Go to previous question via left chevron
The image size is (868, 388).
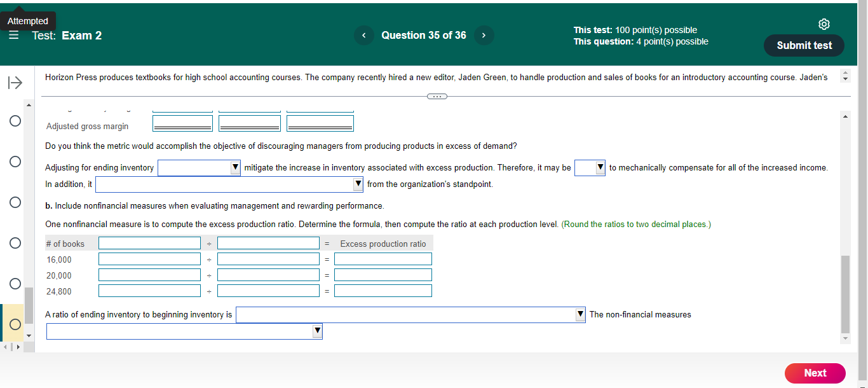(x=364, y=35)
